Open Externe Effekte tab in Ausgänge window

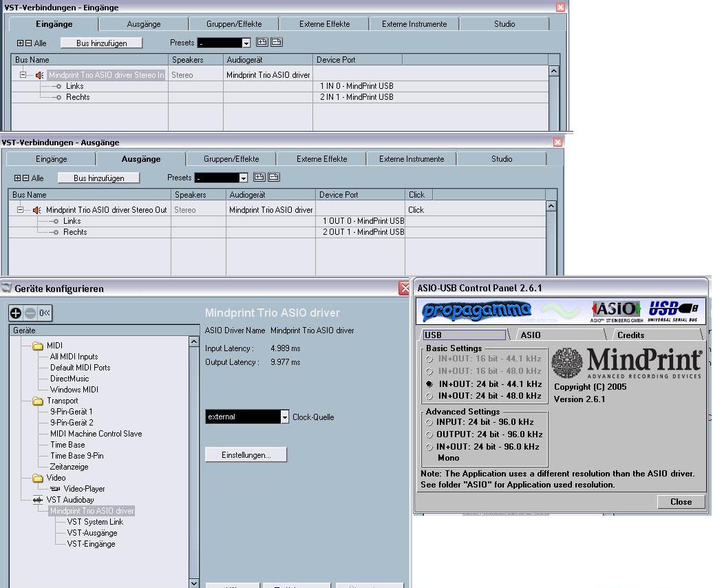[x=321, y=159]
